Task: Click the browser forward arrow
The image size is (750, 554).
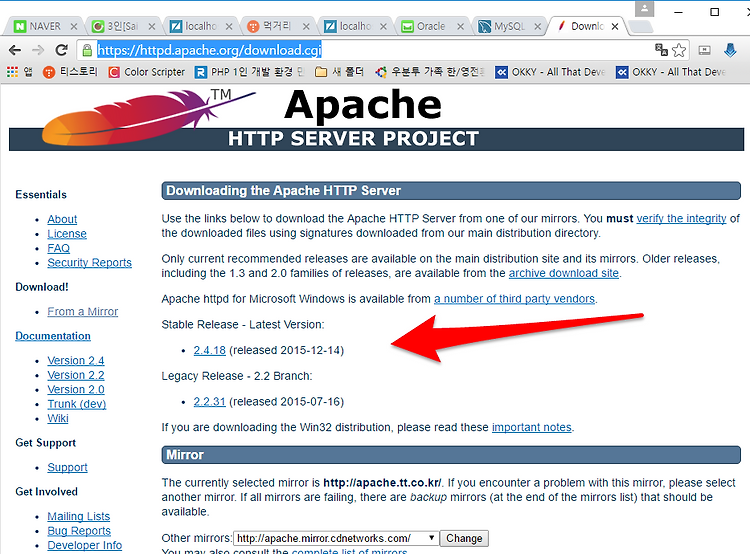Action: [38, 50]
